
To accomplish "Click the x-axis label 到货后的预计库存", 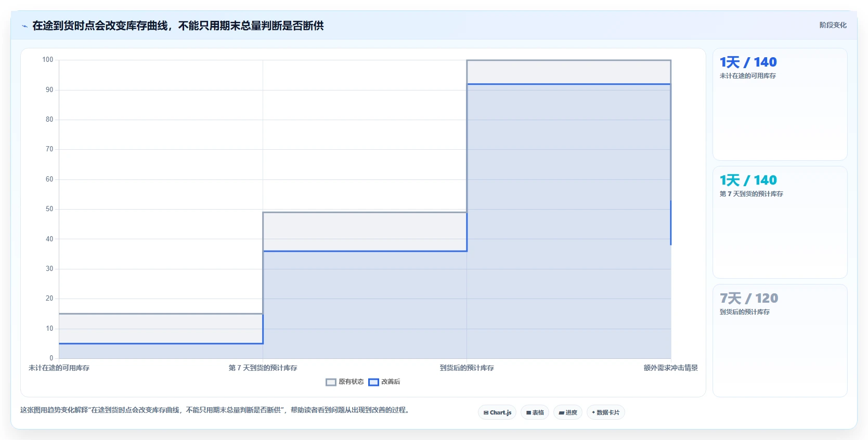I will click(x=467, y=368).
